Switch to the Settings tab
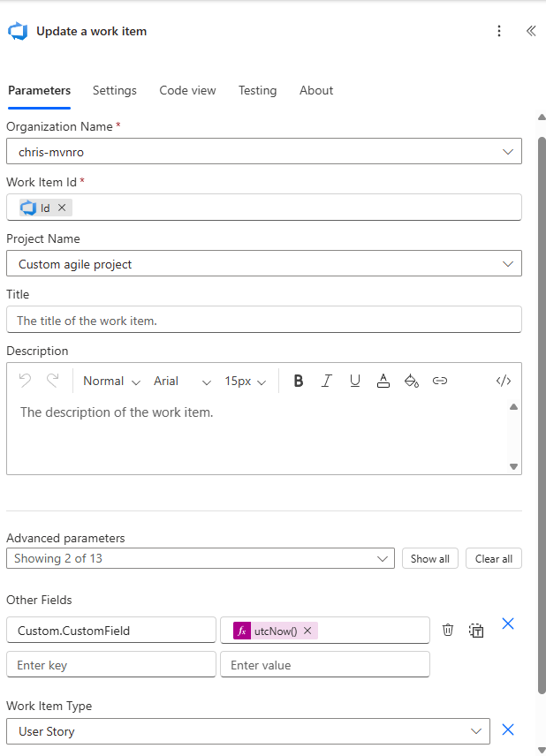 115,90
